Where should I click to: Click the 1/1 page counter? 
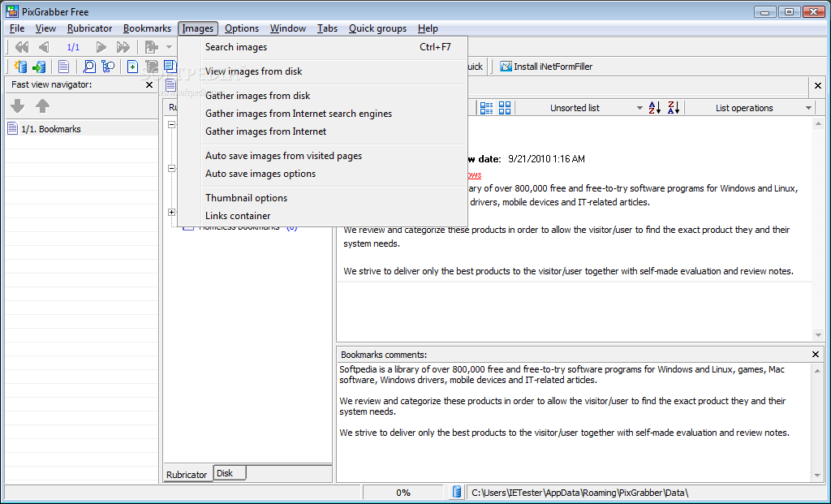(73, 47)
